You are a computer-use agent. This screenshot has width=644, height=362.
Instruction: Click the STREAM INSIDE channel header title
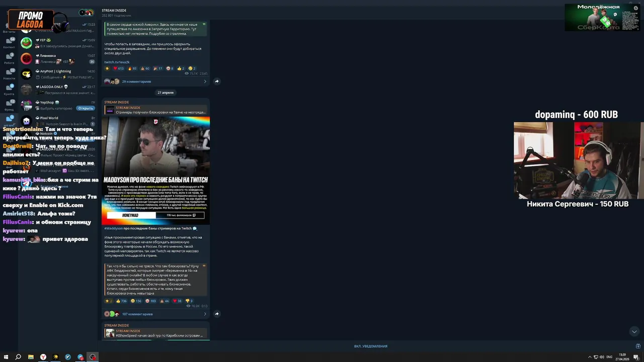[114, 11]
